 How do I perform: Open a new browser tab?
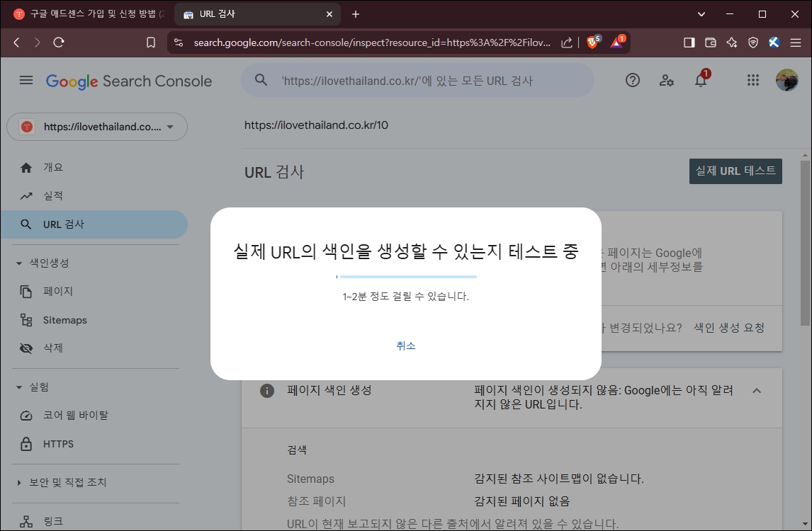355,14
